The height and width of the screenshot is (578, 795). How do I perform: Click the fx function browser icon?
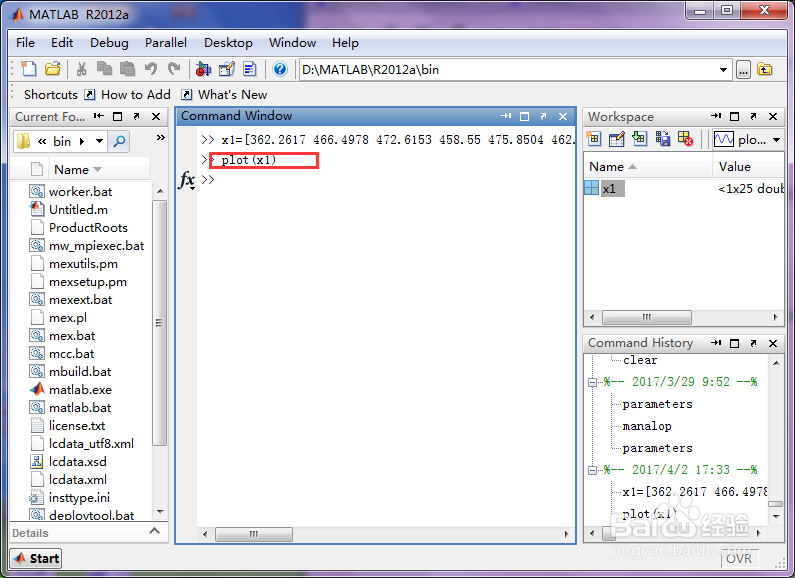(x=187, y=180)
